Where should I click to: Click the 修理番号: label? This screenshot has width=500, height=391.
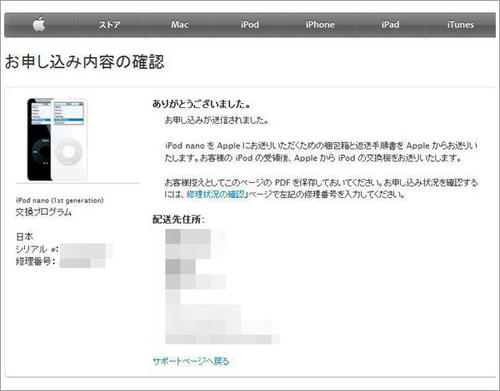tap(35, 261)
